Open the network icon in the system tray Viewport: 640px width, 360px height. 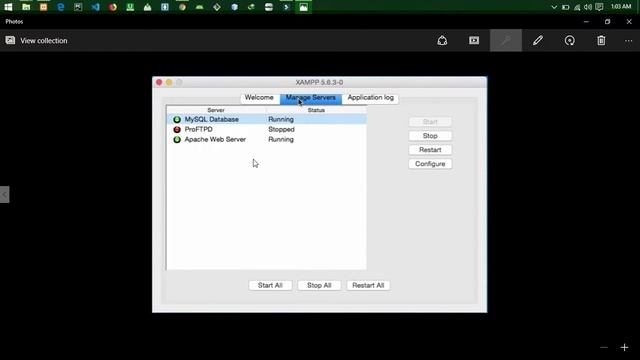[x=577, y=7]
